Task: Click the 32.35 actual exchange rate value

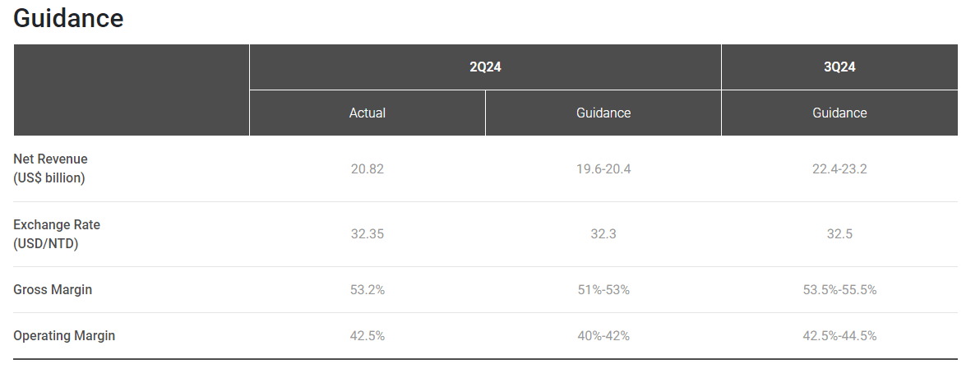Action: (x=367, y=234)
